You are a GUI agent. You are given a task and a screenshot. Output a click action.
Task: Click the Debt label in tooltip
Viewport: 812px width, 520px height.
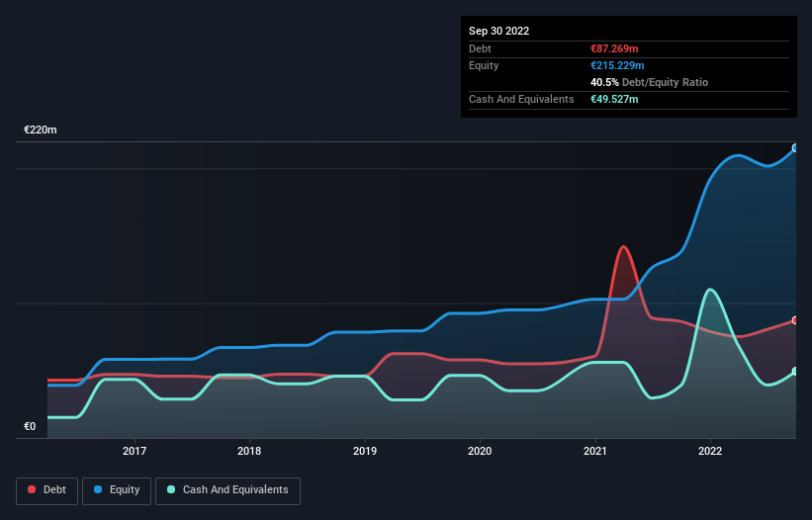(480, 48)
